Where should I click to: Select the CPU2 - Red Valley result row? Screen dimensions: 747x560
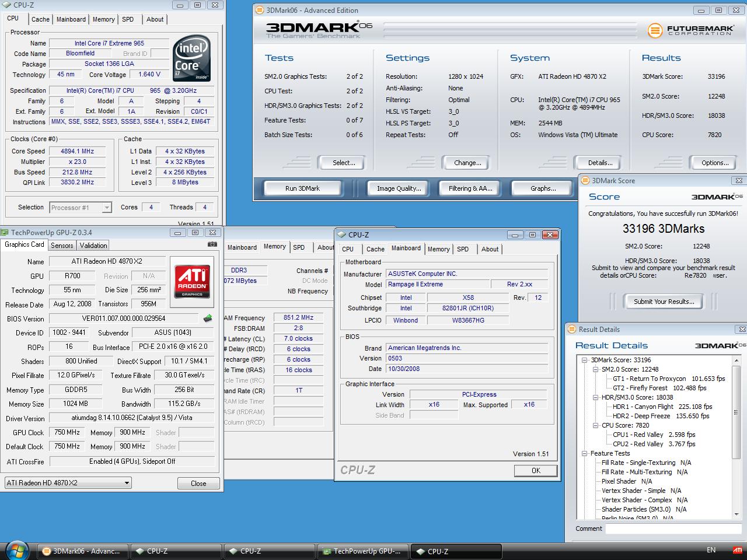point(654,444)
